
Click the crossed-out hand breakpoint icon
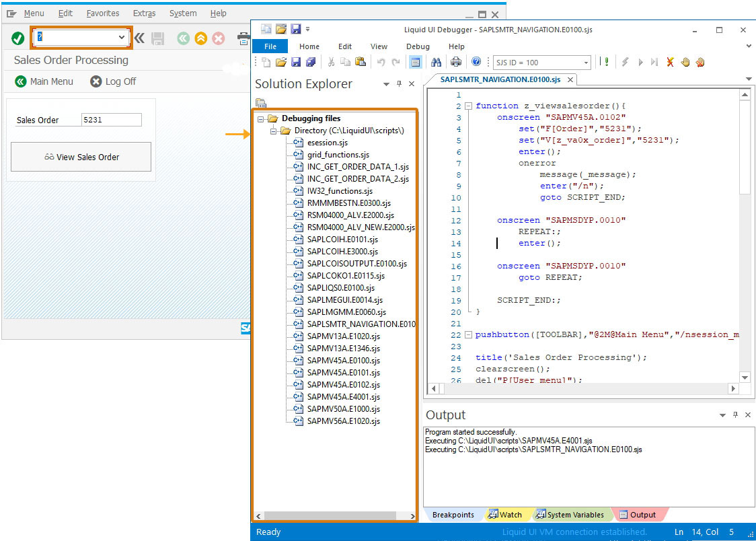700,62
